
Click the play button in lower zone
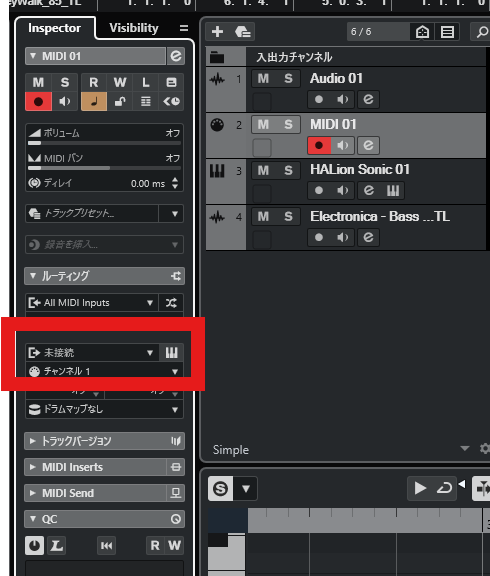coord(420,488)
